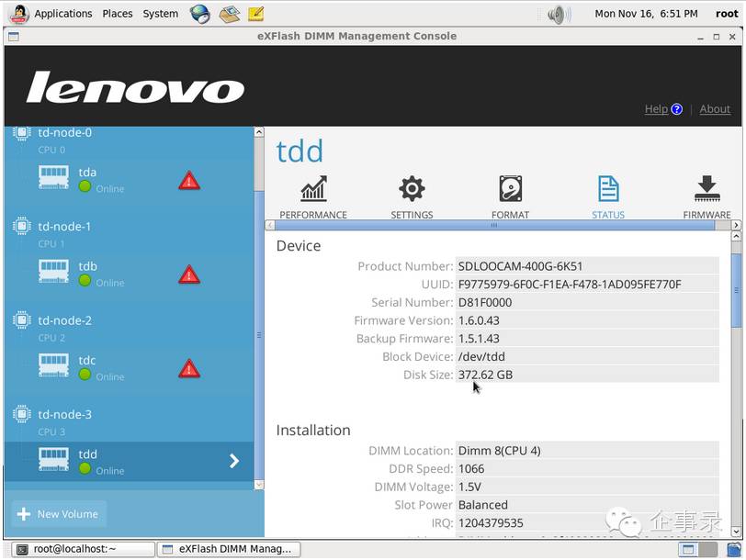Click the CPU chip icon for td-node-3
This screenshot has height=560, width=746.
pos(21,414)
